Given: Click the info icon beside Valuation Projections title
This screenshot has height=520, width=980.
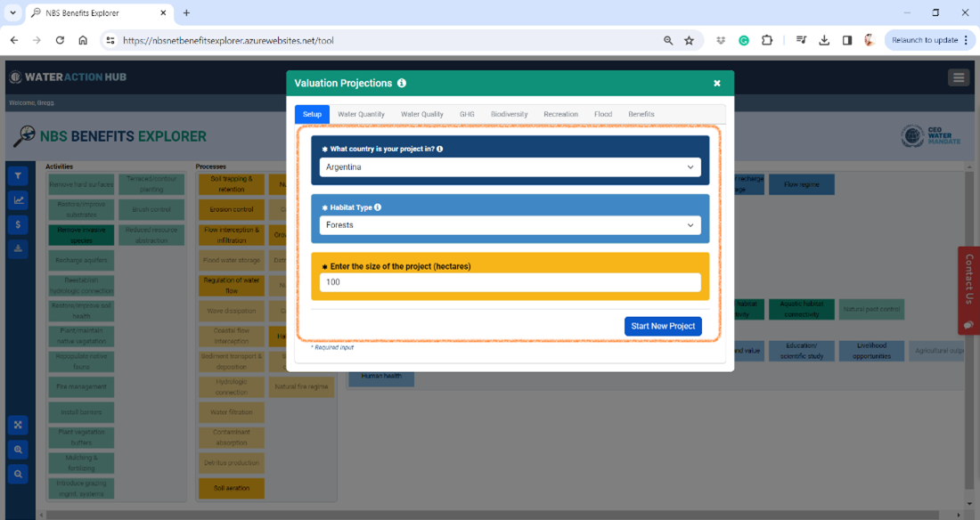Looking at the screenshot, I should point(402,83).
